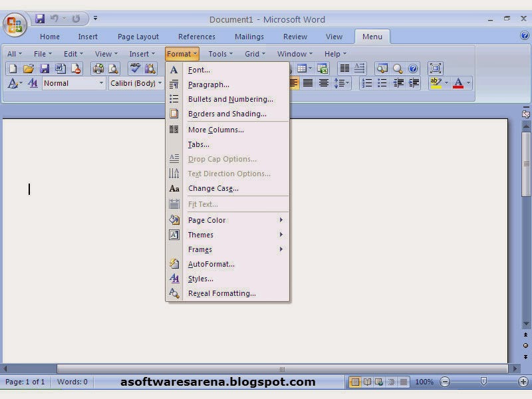Click Microsoft Office Word Help icon top right

(x=525, y=36)
